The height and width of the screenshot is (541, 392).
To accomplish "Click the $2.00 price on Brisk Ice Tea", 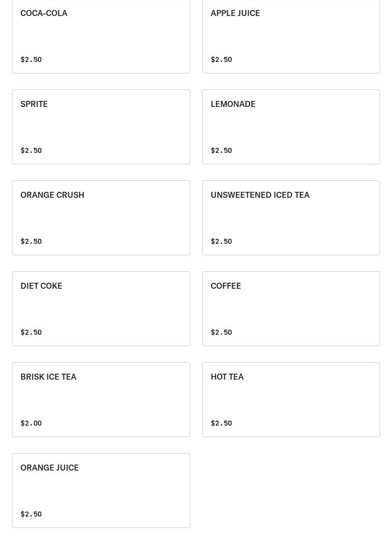I will click(31, 423).
